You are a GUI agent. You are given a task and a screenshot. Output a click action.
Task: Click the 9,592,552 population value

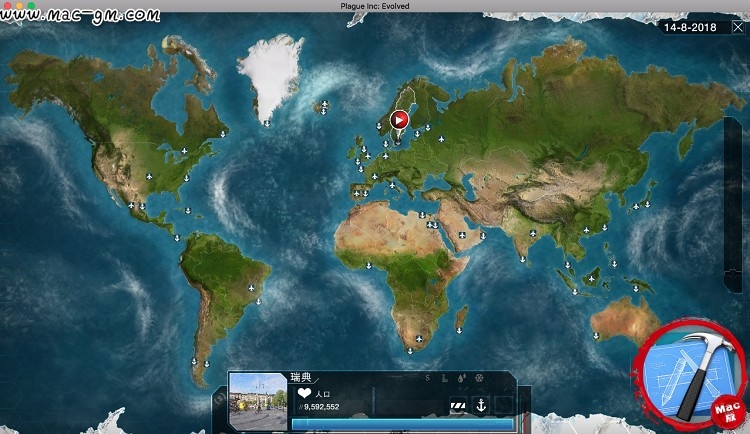tap(321, 407)
